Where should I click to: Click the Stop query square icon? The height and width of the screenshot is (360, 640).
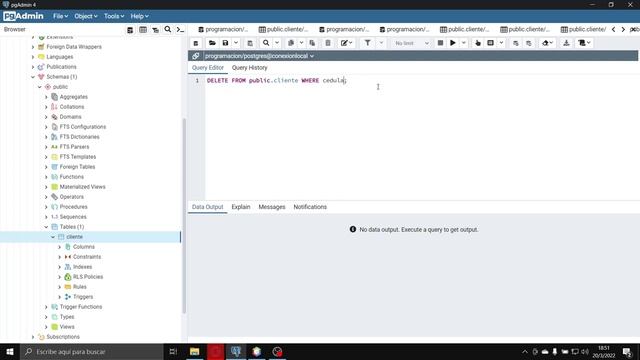pos(440,43)
